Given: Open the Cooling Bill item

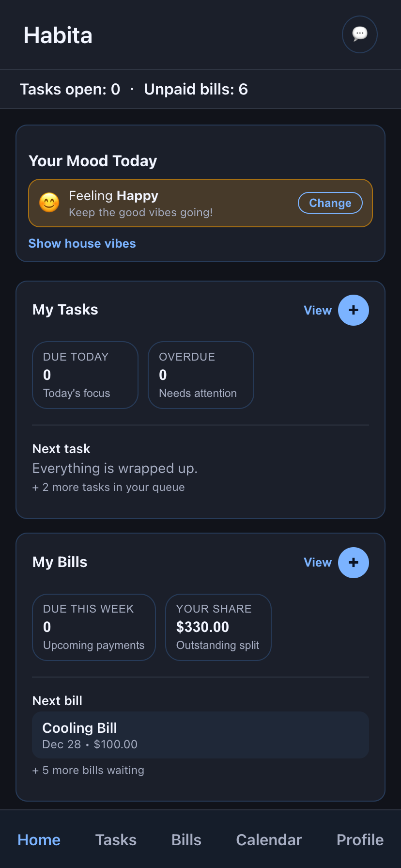Looking at the screenshot, I should [x=200, y=735].
